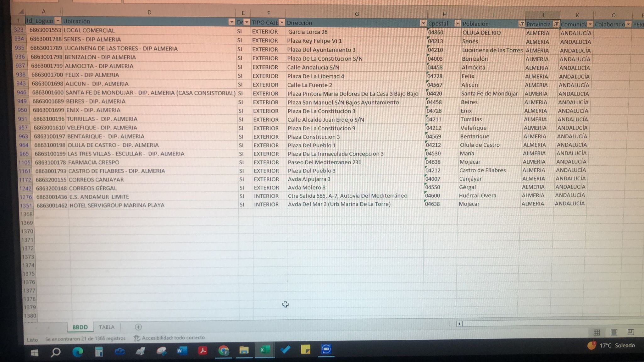Click the accessibility checker status icon
The image size is (644, 362).
tap(136, 338)
